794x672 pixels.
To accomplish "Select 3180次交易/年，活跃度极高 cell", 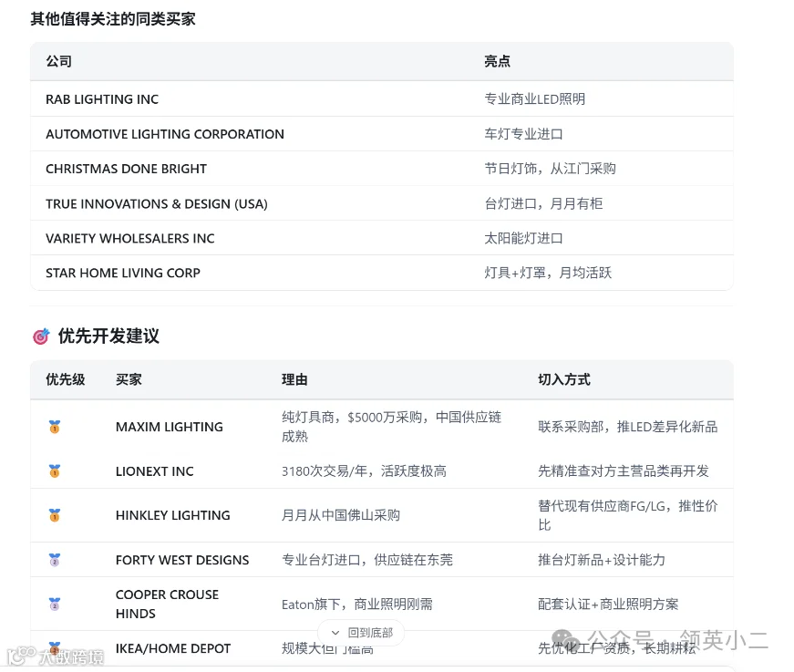I will (x=364, y=471).
